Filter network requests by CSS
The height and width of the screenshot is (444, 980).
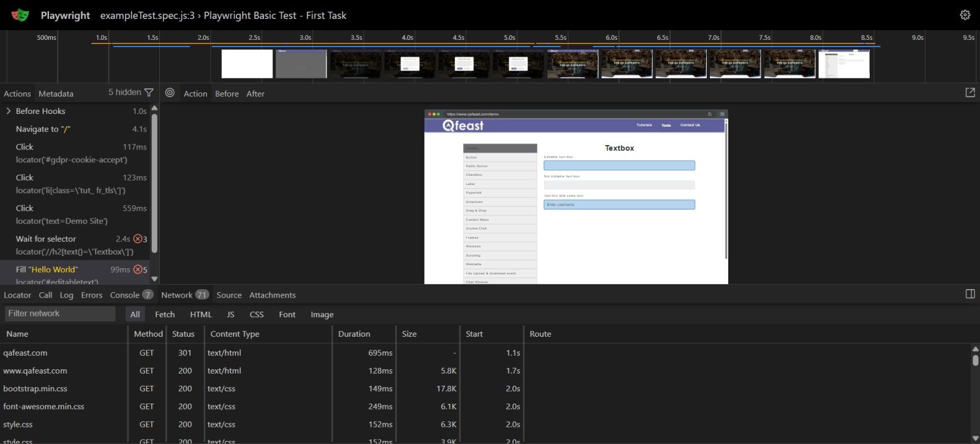pyautogui.click(x=257, y=314)
